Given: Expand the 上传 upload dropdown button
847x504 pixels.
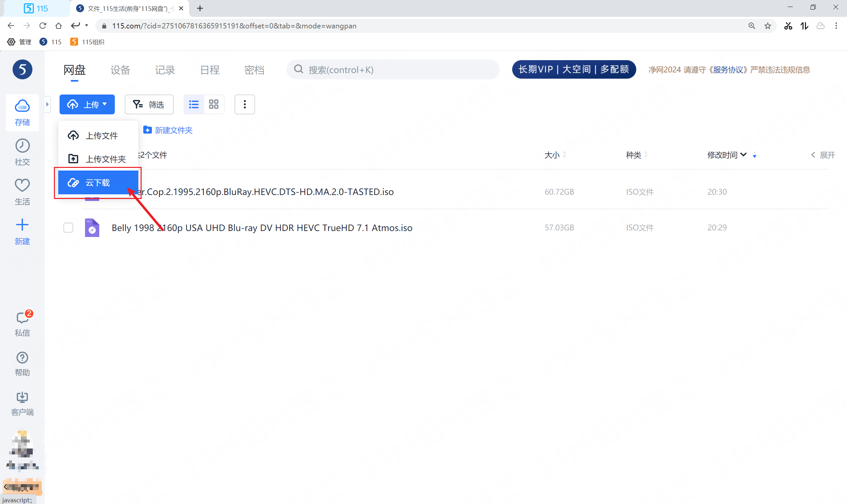Looking at the screenshot, I should click(x=87, y=104).
